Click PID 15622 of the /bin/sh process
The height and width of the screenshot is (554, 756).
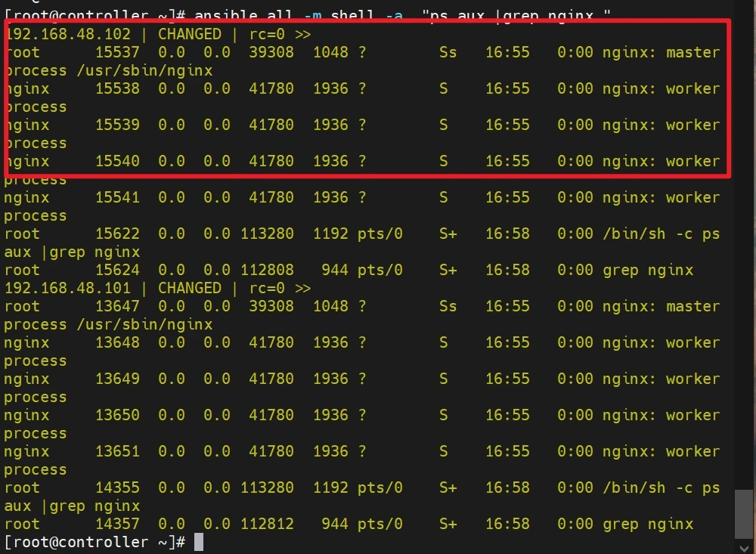(117, 234)
